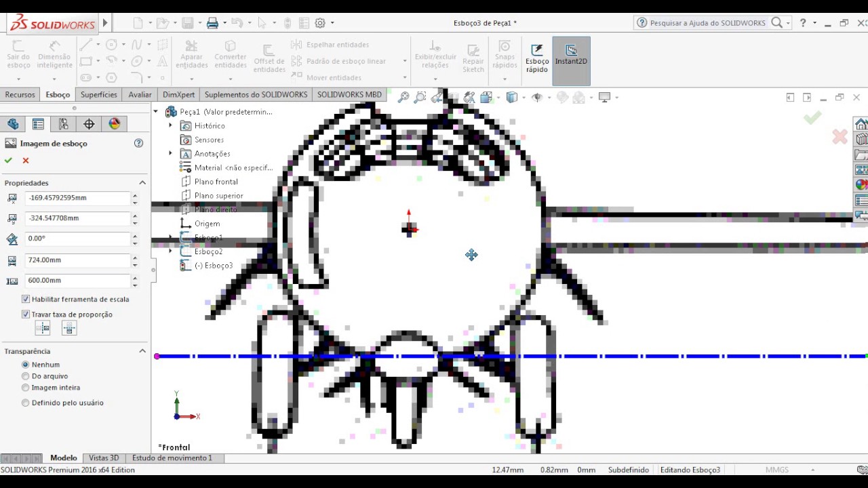Expand SolidWorks main menu arrow

(x=105, y=23)
